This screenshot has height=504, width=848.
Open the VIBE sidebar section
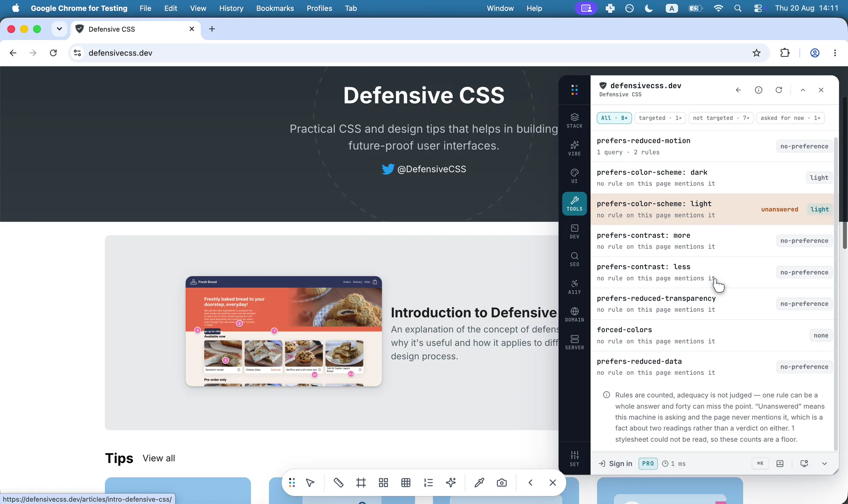click(574, 148)
